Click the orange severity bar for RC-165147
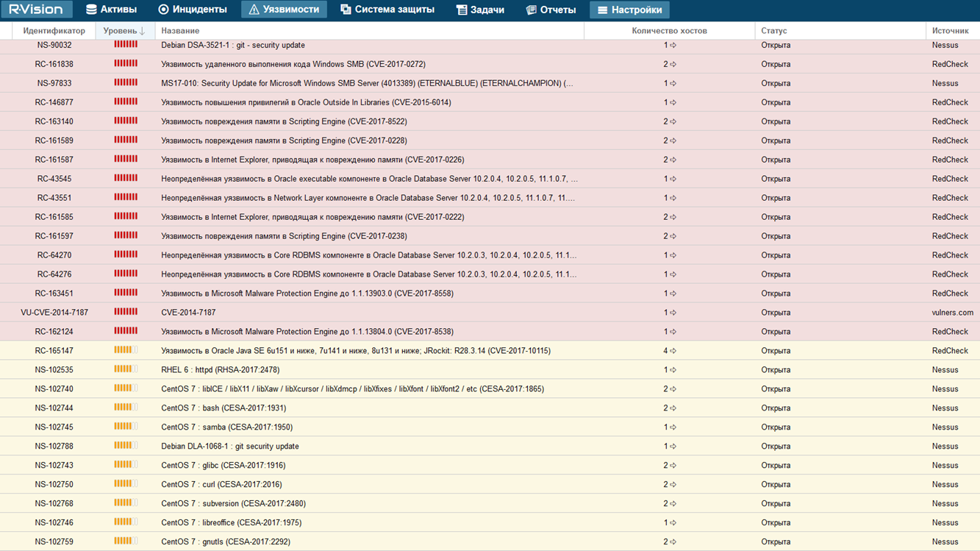The width and height of the screenshot is (980, 551). pyautogui.click(x=126, y=351)
